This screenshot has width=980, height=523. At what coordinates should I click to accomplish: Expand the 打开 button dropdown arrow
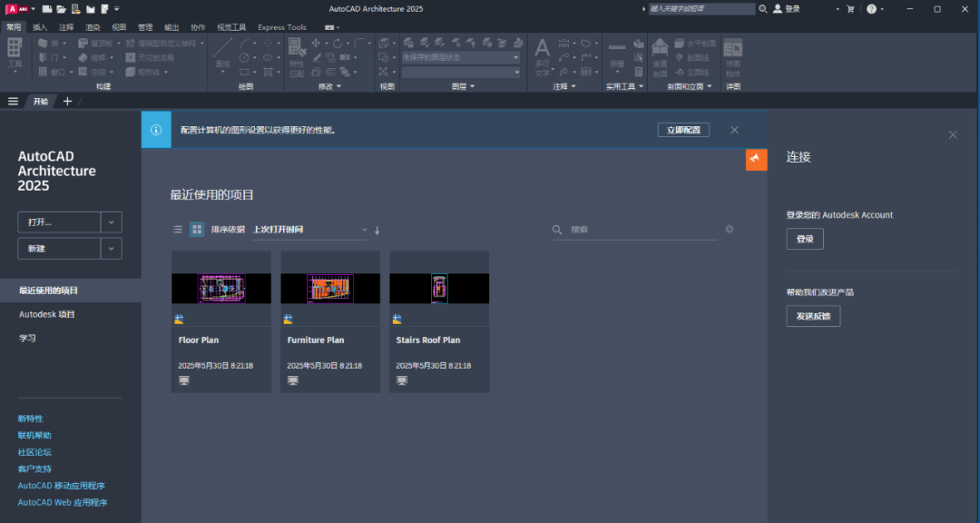click(111, 222)
